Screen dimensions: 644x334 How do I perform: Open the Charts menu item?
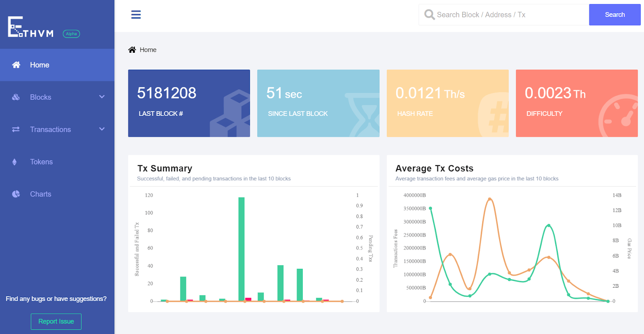(x=41, y=194)
